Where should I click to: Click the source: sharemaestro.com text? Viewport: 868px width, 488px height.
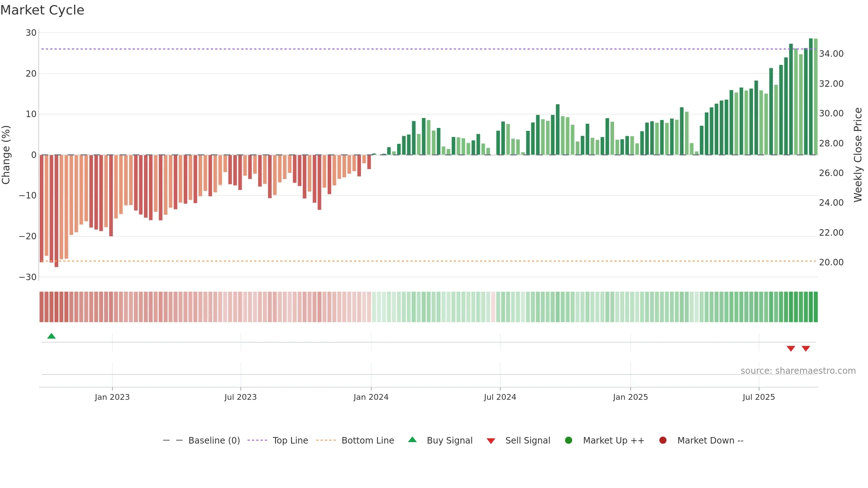tap(798, 371)
